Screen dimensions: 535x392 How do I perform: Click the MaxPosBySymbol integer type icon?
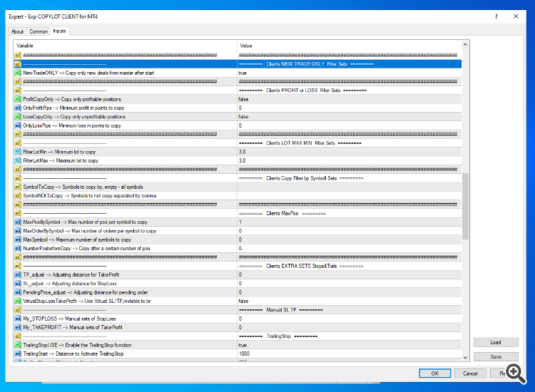18,222
